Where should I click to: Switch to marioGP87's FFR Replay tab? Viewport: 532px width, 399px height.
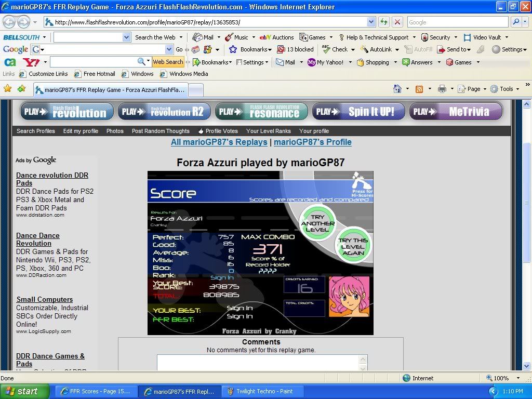[x=110, y=90]
